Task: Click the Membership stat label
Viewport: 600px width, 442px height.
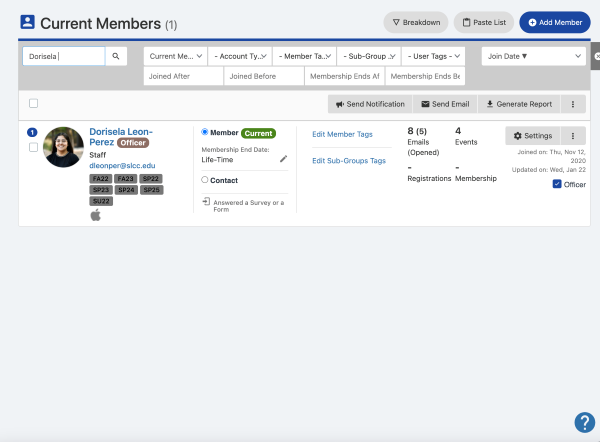Action: (x=476, y=178)
